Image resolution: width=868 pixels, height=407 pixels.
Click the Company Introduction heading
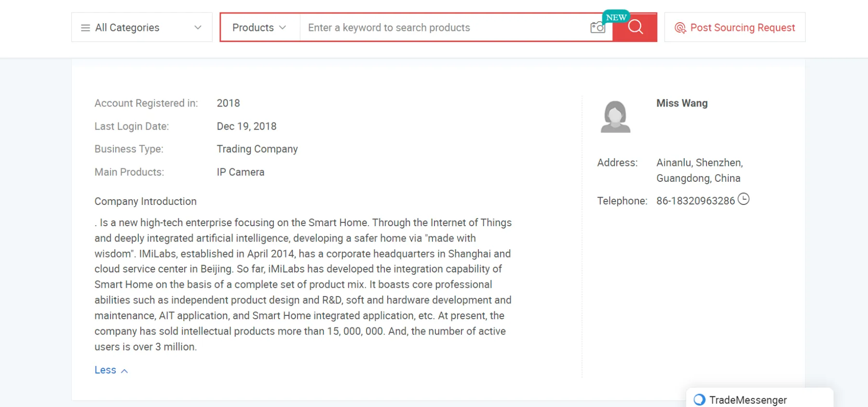coord(146,202)
